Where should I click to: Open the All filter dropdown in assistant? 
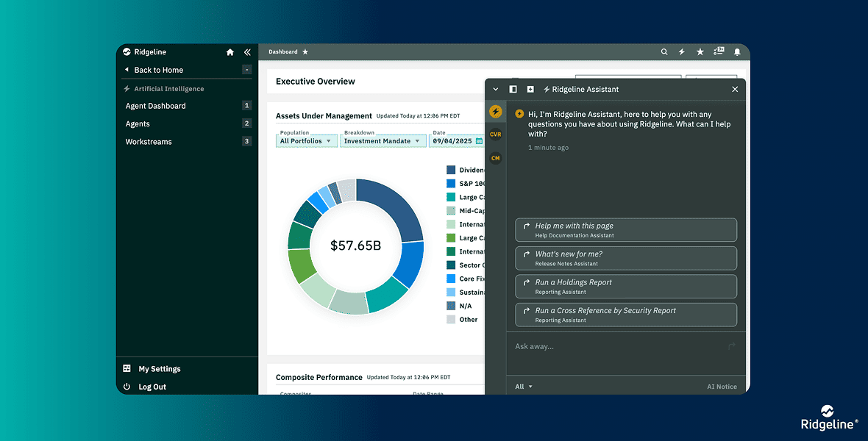pos(524,387)
